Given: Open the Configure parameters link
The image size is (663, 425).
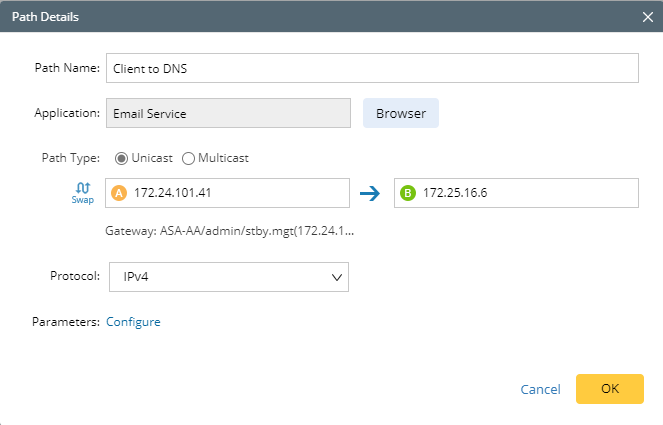Looking at the screenshot, I should [133, 322].
